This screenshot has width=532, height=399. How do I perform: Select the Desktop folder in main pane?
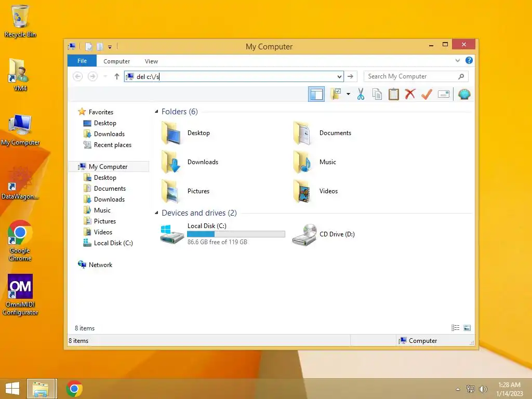(x=185, y=133)
